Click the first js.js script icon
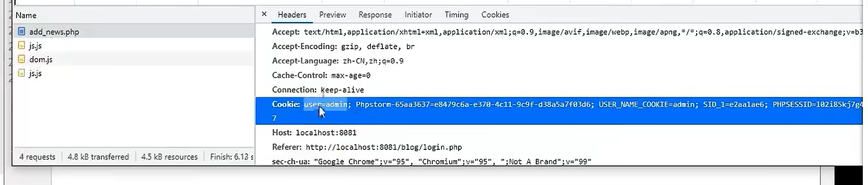 pos(22,45)
